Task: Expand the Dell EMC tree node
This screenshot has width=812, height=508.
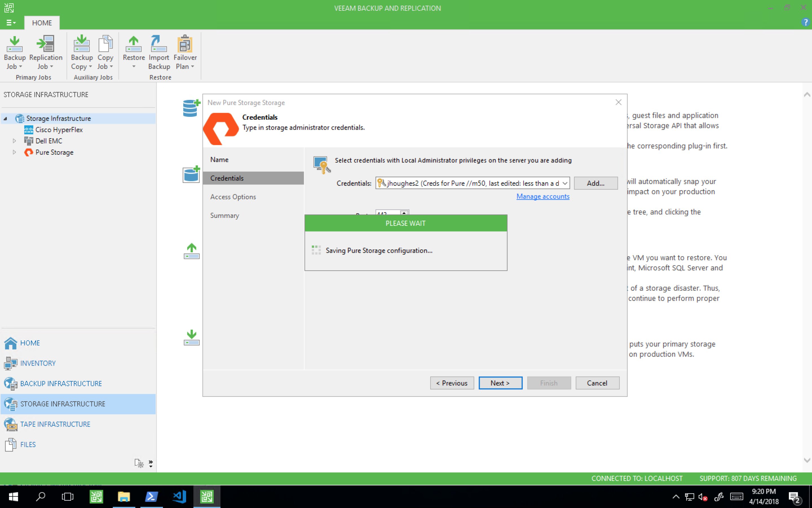Action: coord(14,141)
